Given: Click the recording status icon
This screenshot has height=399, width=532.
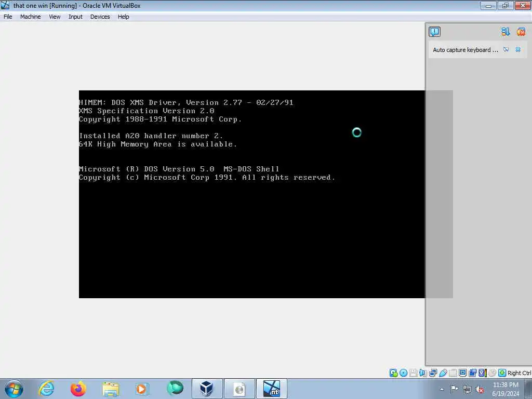Looking at the screenshot, I should [472, 373].
